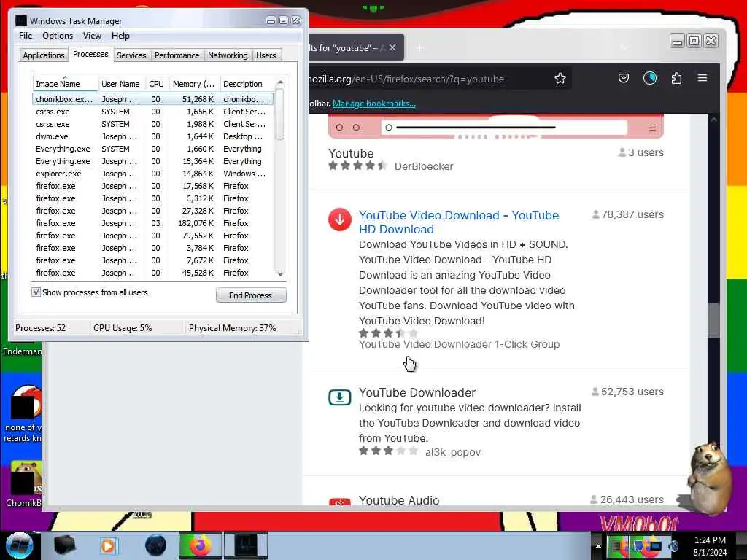Viewport: 747px width, 560px height.
Task: Open the Youtube theme by DerBloecker
Action: tap(351, 153)
